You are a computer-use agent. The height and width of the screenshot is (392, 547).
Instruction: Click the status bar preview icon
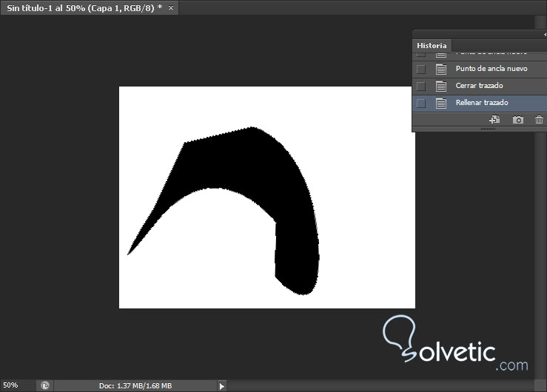pyautogui.click(x=44, y=385)
